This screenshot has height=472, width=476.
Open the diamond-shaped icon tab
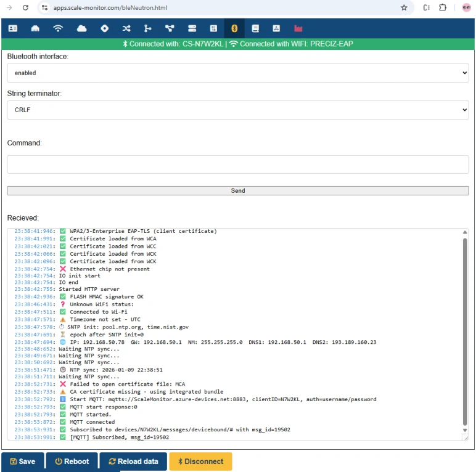104,28
